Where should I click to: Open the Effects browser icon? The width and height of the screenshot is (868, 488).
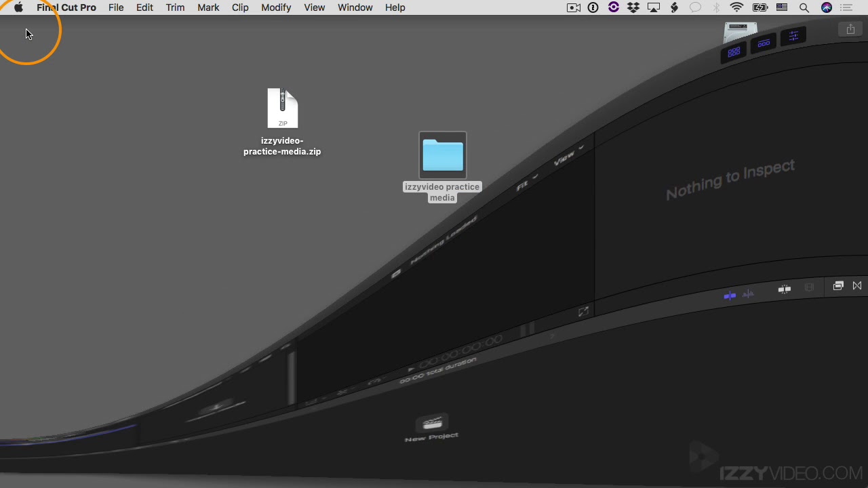[x=838, y=286]
